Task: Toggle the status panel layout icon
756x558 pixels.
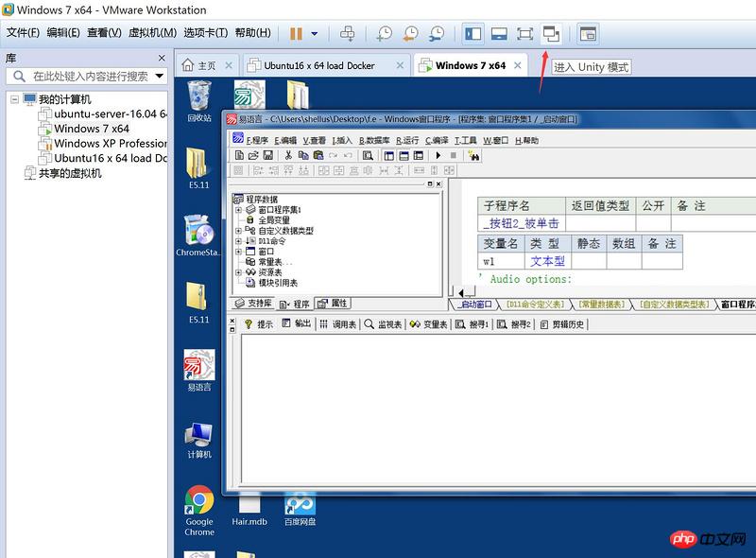Action: click(x=404, y=155)
